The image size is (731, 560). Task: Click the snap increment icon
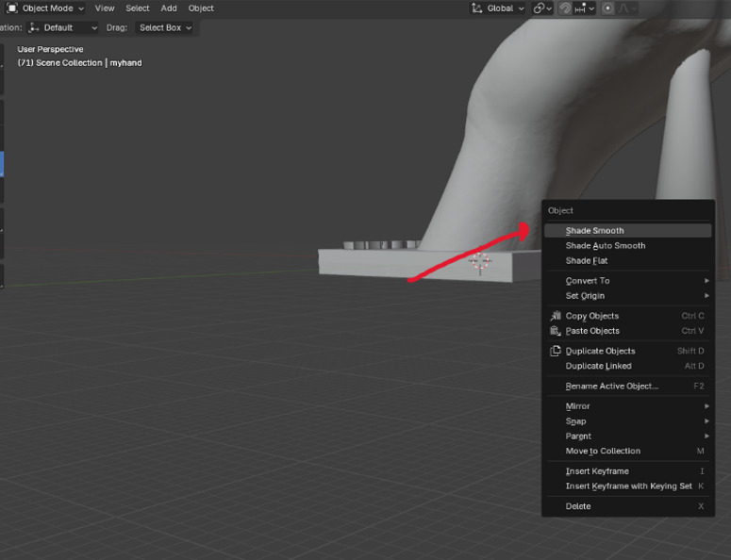(580, 8)
